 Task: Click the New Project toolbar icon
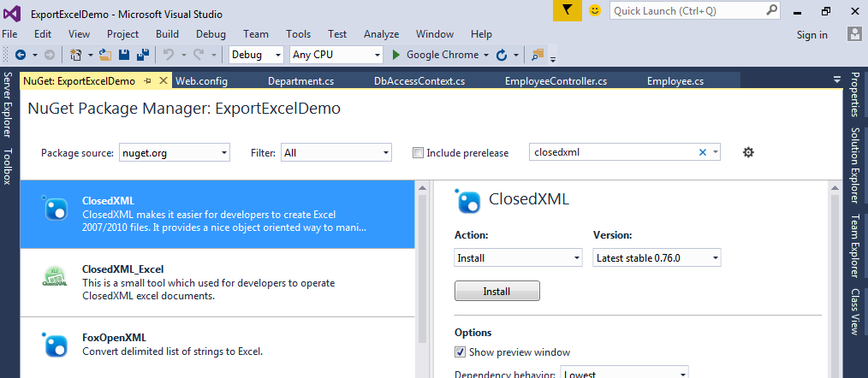(x=75, y=55)
